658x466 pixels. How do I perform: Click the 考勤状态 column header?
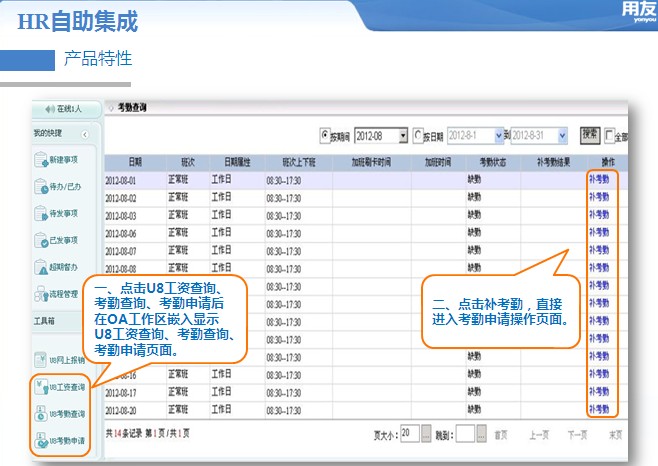493,162
